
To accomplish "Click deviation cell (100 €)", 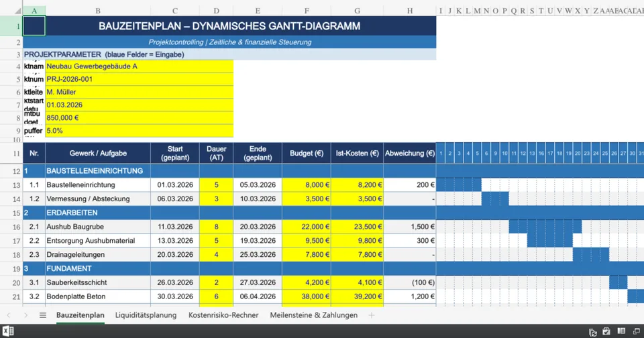I will [410, 282].
